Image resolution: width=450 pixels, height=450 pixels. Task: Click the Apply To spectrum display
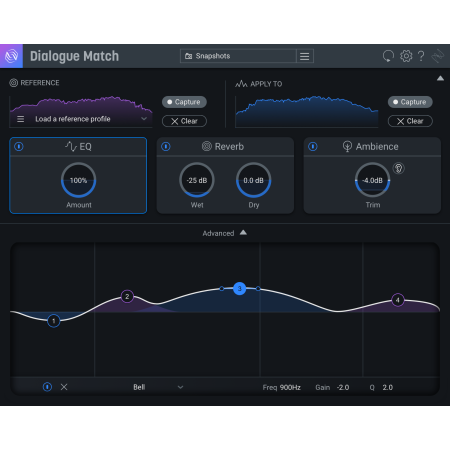pyautogui.click(x=307, y=112)
